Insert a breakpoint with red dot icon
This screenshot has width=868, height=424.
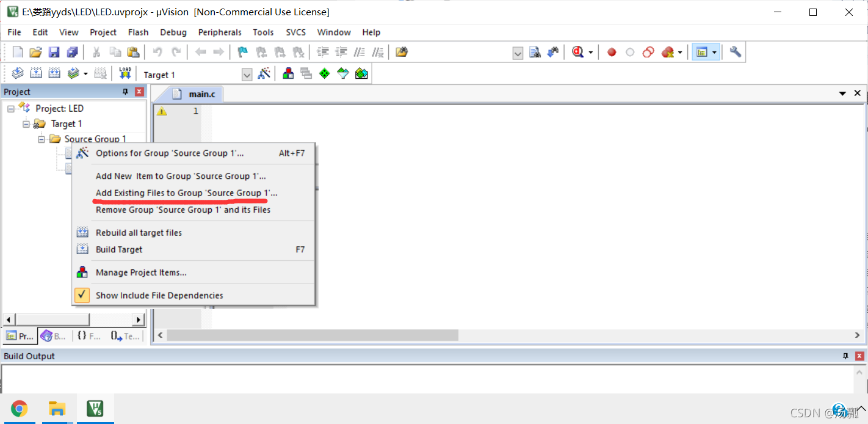pyautogui.click(x=612, y=53)
